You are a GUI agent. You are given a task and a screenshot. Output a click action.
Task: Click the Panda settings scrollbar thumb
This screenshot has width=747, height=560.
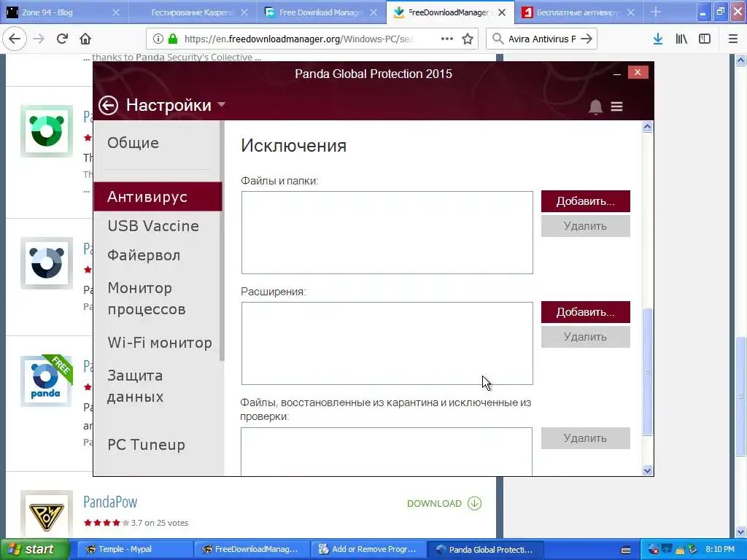click(647, 373)
